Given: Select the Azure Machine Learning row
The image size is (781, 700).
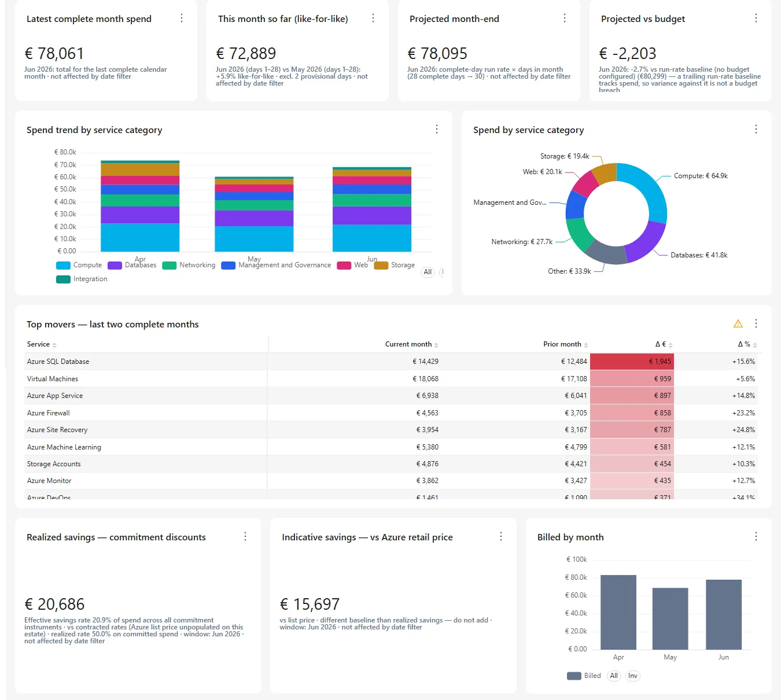Looking at the screenshot, I should 391,447.
